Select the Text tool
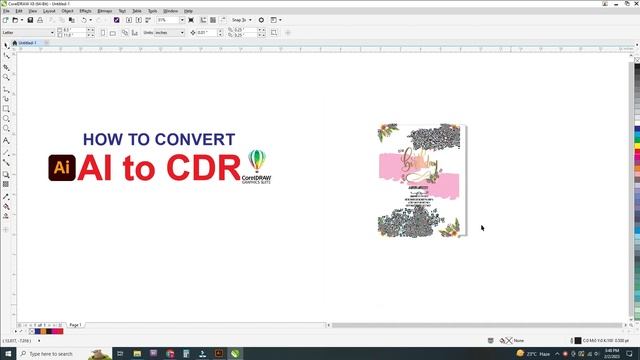This screenshot has width=640, height=360. coord(6,140)
